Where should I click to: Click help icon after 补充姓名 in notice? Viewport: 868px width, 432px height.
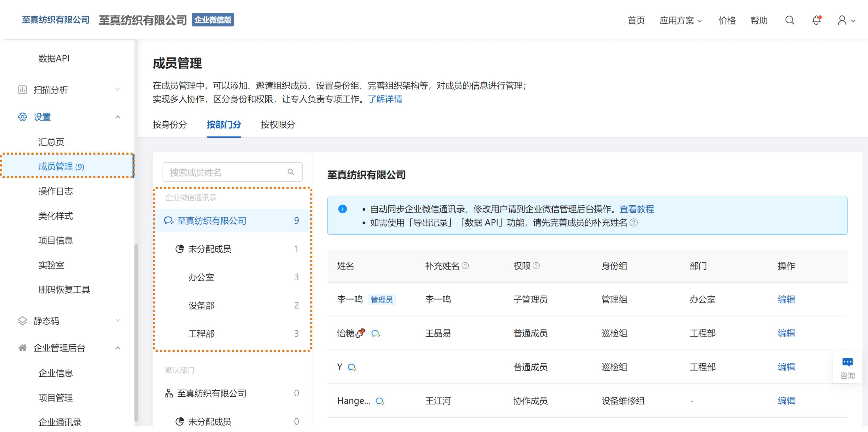click(633, 222)
